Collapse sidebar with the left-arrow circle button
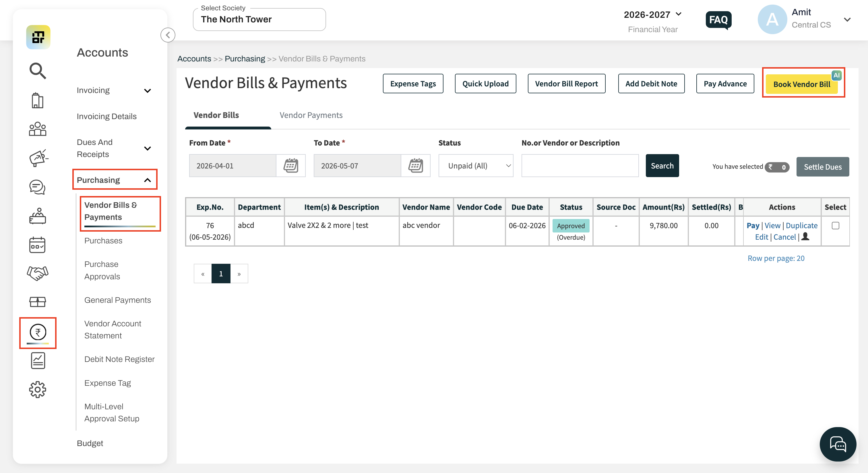868x473 pixels. 168,35
